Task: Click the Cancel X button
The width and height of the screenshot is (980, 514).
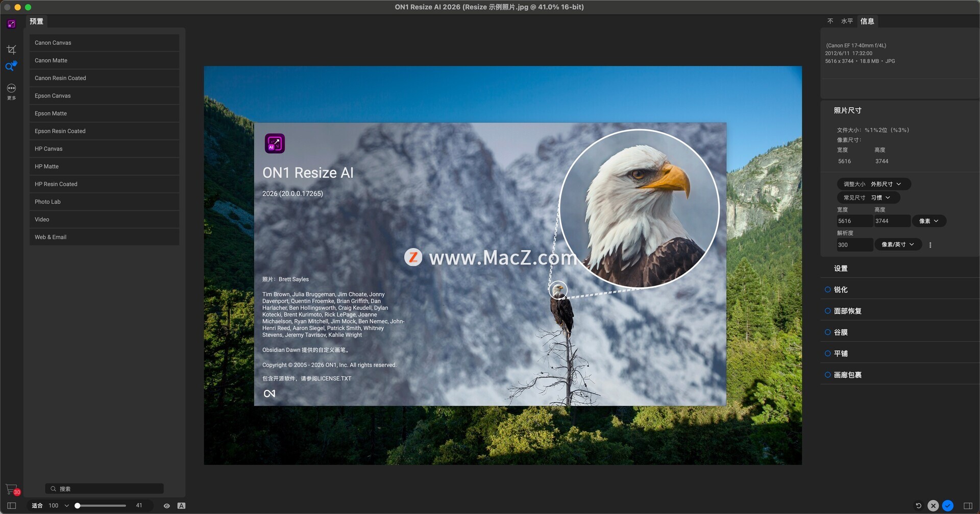Action: point(933,506)
